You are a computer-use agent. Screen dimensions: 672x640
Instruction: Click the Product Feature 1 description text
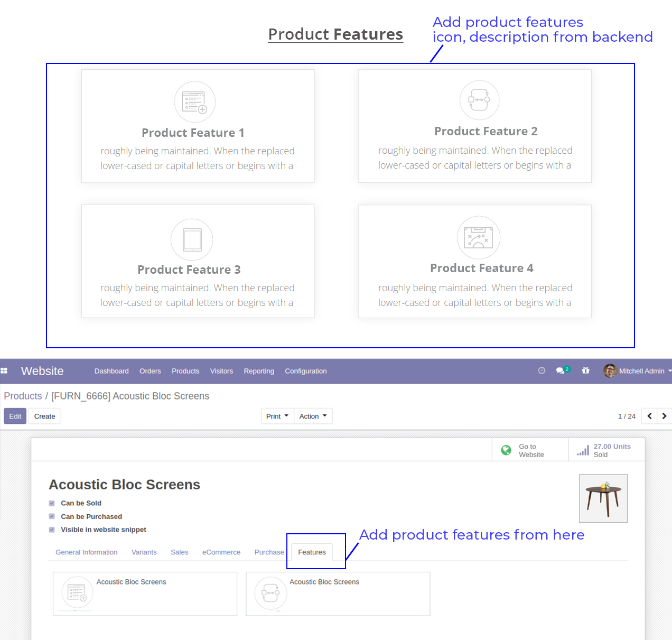pos(198,159)
